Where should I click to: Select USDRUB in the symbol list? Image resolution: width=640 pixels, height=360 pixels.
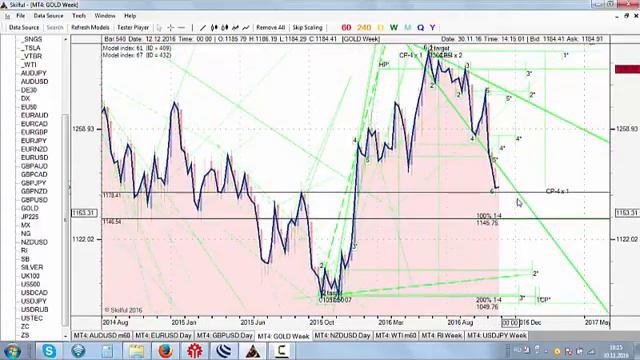tap(34, 310)
